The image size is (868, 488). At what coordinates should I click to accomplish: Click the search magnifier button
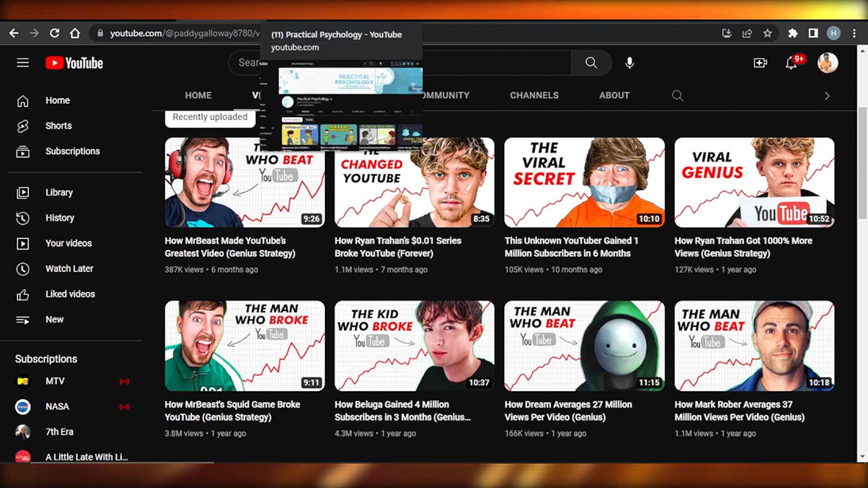coord(591,63)
